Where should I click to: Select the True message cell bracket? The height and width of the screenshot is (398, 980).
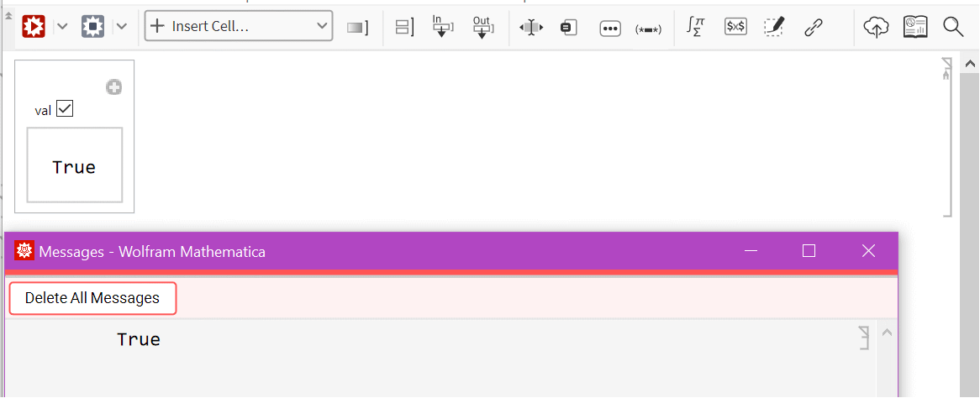coord(861,338)
